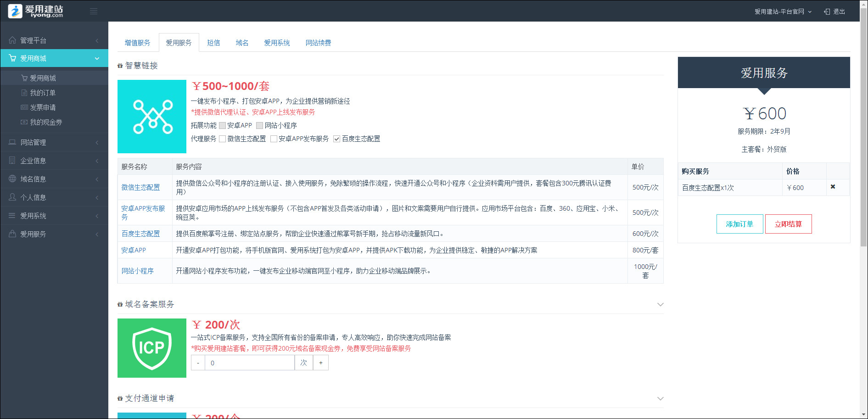Open the 网站小程序 table link
Image resolution: width=868 pixels, height=419 pixels.
tap(137, 271)
